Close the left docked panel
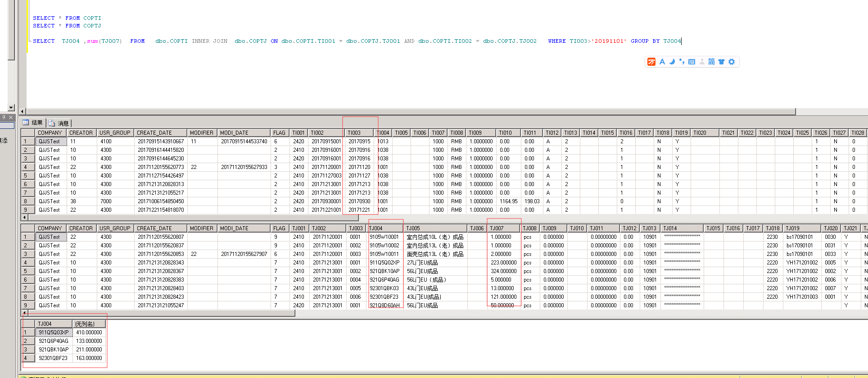This screenshot has width=868, height=378. (11, 117)
